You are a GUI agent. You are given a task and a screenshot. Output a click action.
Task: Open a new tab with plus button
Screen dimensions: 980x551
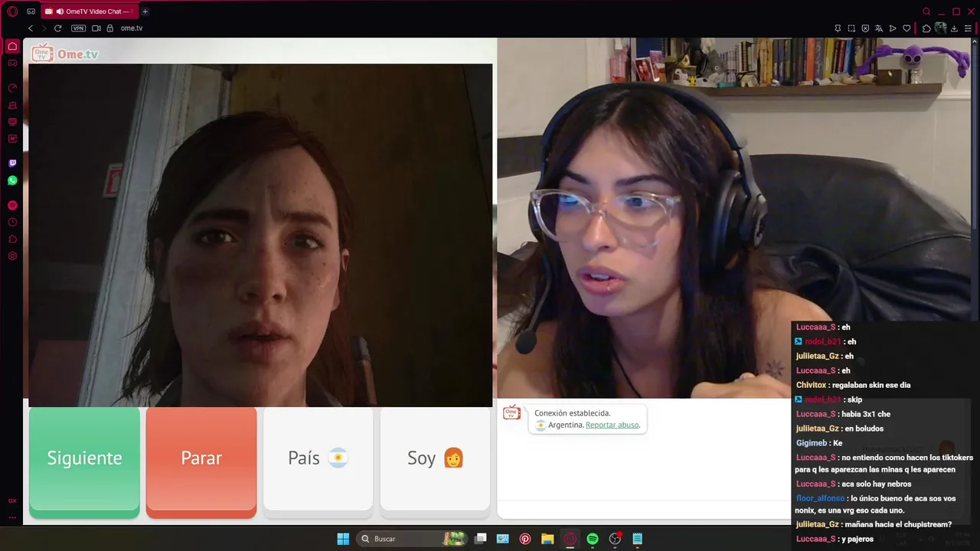145,11
